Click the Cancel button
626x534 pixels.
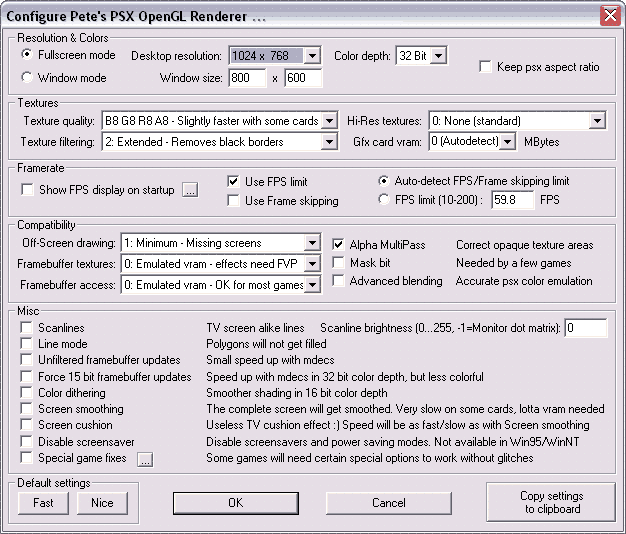coord(389,503)
